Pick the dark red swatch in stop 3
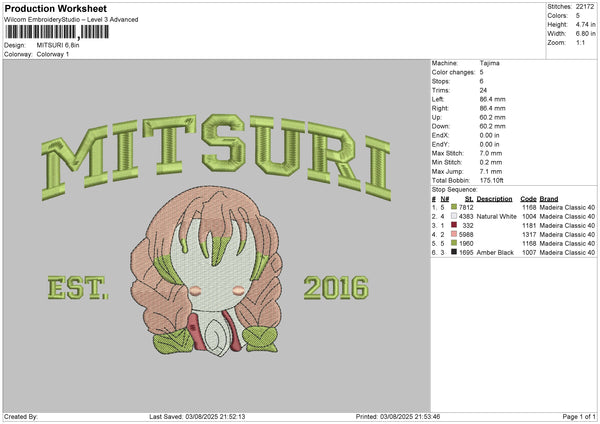 pyautogui.click(x=454, y=226)
